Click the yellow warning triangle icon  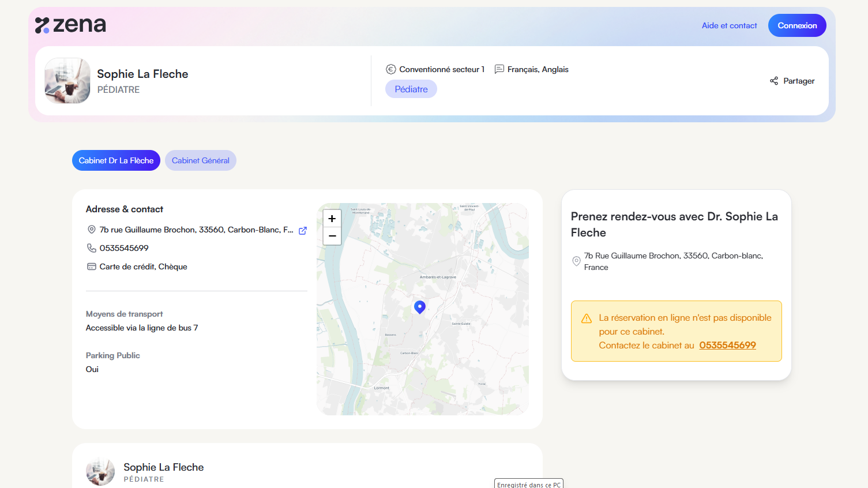click(587, 318)
